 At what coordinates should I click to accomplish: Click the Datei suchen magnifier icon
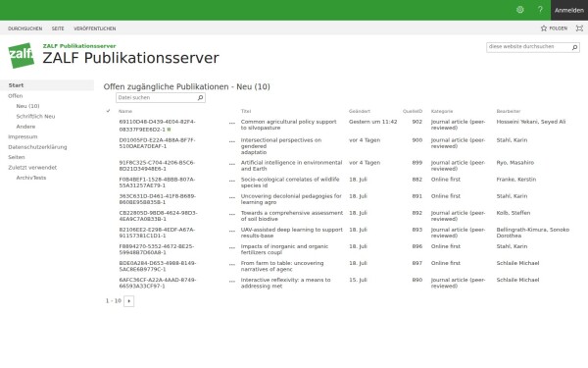click(x=201, y=97)
